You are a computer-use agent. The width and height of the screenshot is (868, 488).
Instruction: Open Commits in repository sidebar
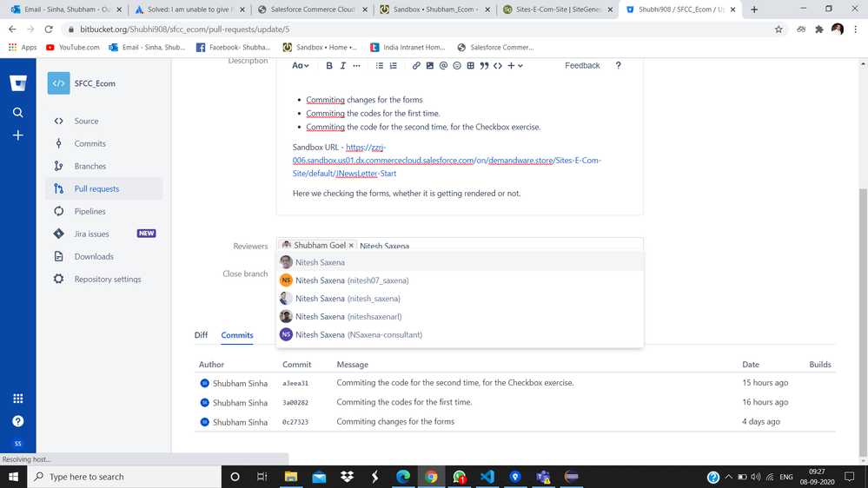click(104, 144)
